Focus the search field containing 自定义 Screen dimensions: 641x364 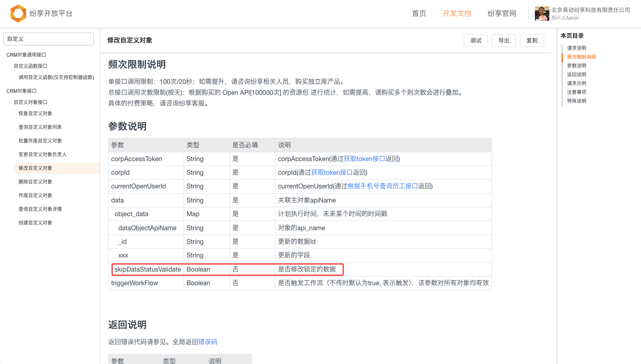tap(48, 39)
